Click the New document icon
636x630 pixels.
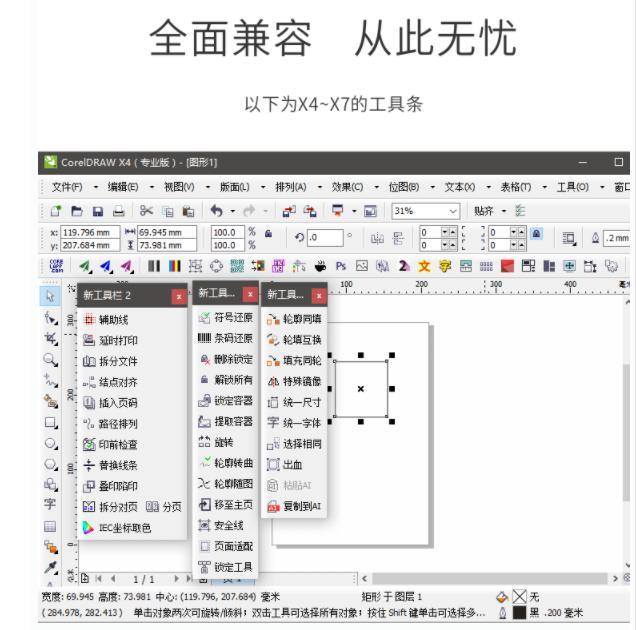pos(56,211)
